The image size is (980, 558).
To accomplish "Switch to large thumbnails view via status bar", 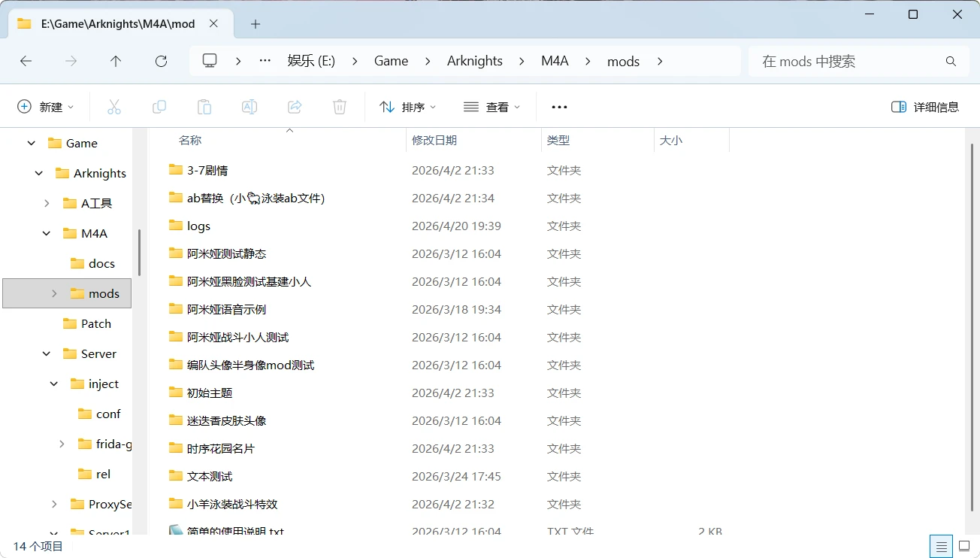I will [x=963, y=546].
